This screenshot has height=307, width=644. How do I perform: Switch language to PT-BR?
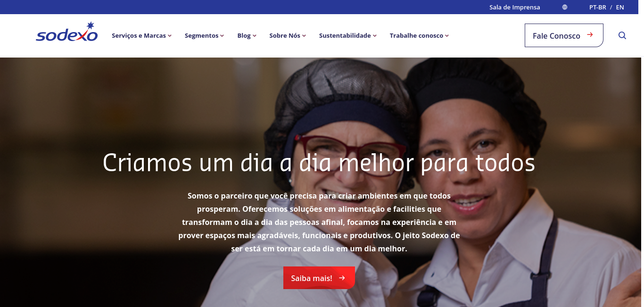(597, 7)
